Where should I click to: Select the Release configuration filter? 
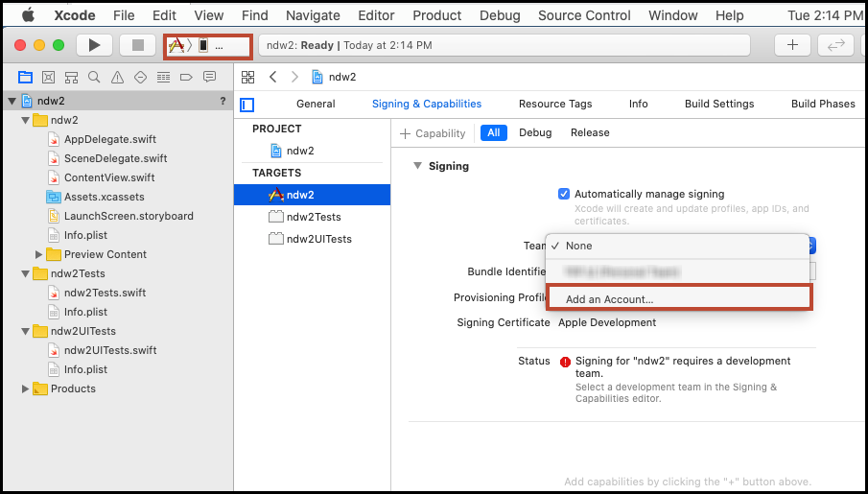coord(590,133)
